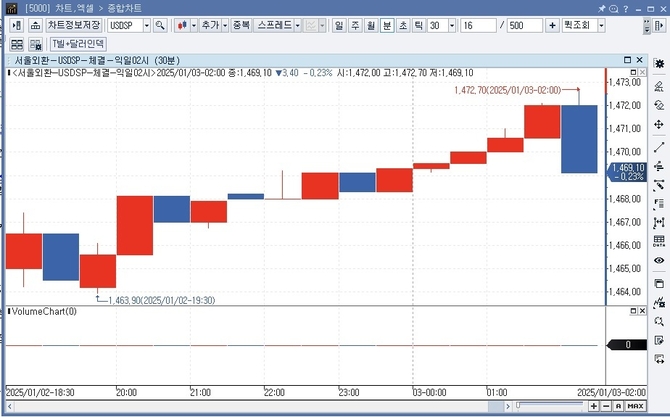Image resolution: width=670 pixels, height=417 pixels.
Task: Switch chart period to 틱 (tick)
Action: [418, 24]
